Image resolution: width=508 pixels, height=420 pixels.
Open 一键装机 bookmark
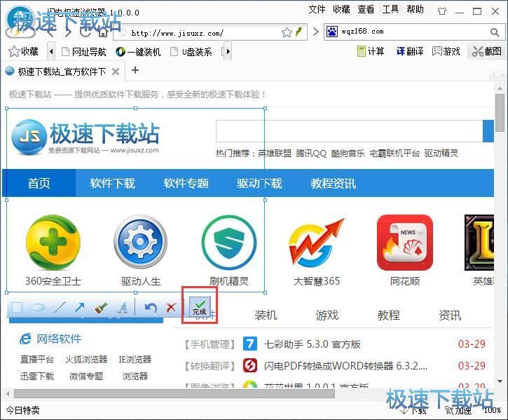click(138, 52)
